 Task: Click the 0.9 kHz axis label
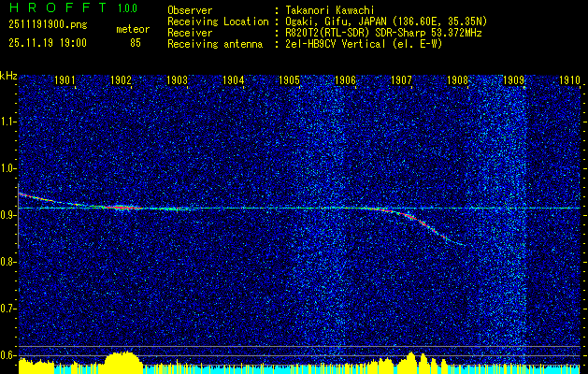click(8, 215)
